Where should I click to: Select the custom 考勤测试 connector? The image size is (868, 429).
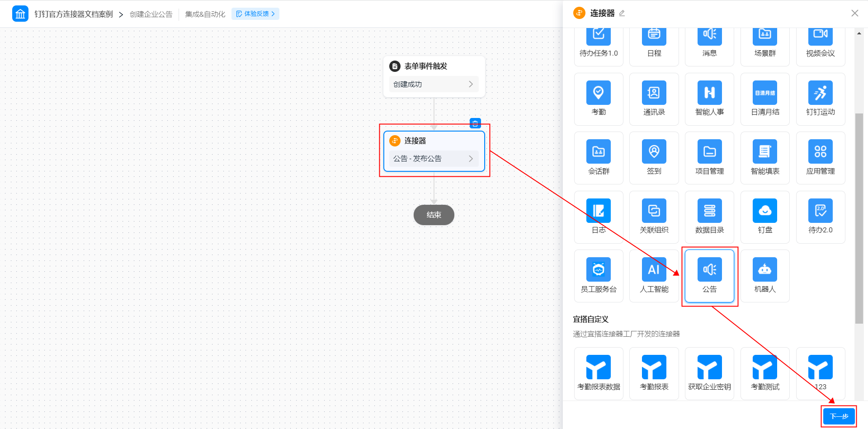pos(765,373)
